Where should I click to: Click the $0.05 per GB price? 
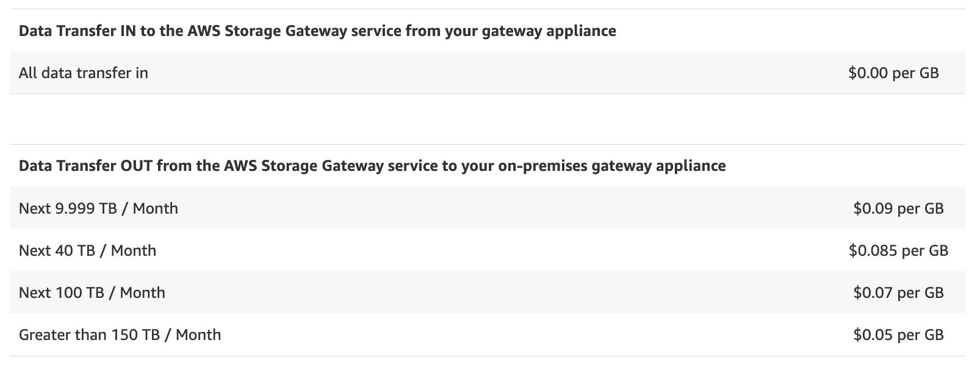tap(898, 335)
